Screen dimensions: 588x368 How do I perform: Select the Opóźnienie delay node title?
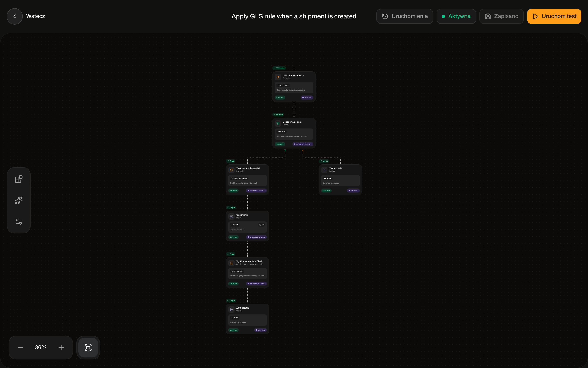click(242, 215)
